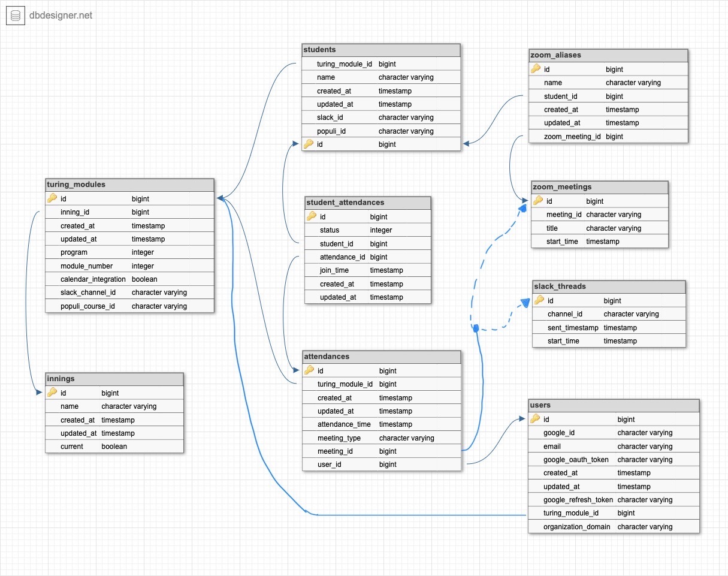
Task: Click meeting_id field in attendances table
Action: [382, 451]
